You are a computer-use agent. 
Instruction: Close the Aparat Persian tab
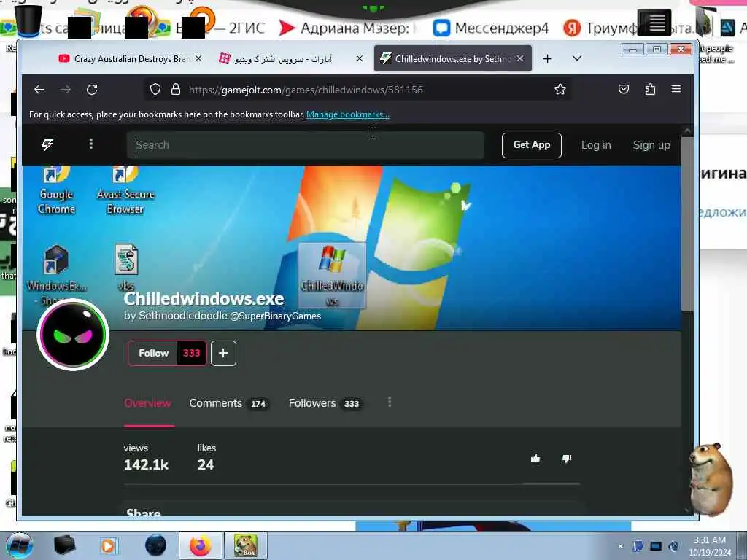click(x=360, y=58)
